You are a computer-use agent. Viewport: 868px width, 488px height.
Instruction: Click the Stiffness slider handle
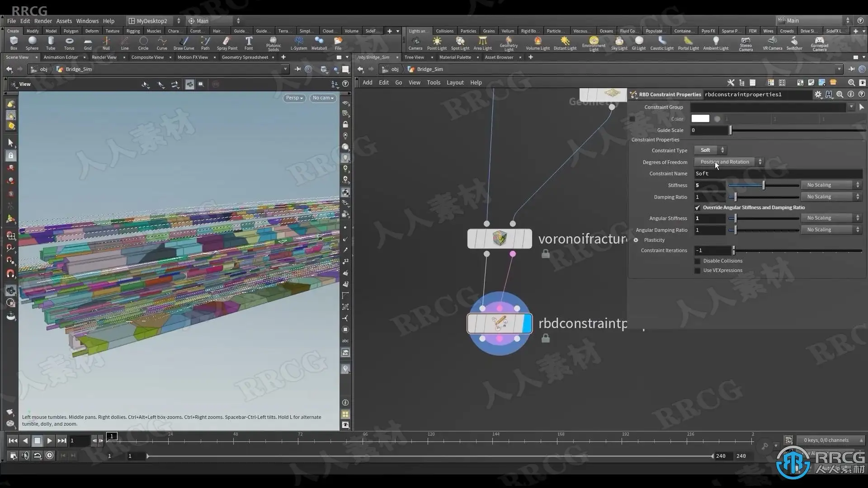coord(764,185)
